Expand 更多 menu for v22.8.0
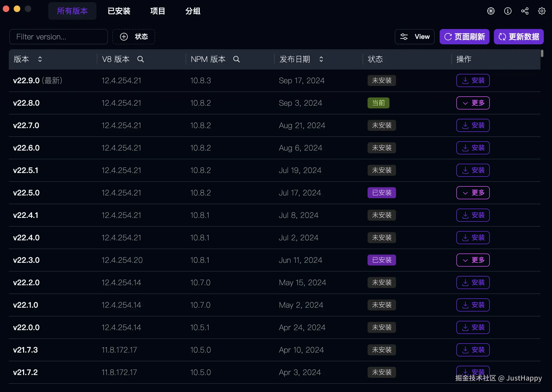The height and width of the screenshot is (392, 552). click(x=473, y=103)
